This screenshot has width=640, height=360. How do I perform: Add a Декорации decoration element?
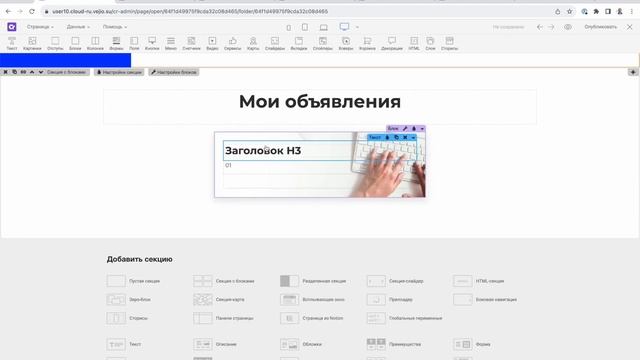tap(392, 43)
